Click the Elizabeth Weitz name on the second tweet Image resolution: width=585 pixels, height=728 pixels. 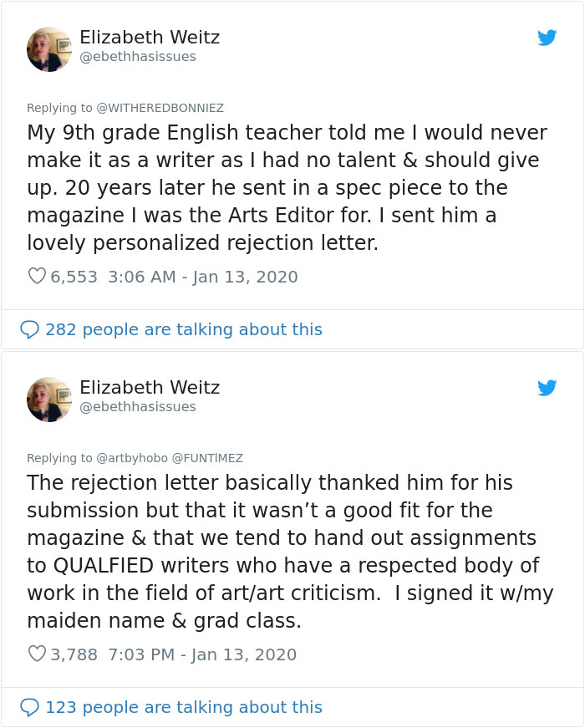[x=150, y=387]
